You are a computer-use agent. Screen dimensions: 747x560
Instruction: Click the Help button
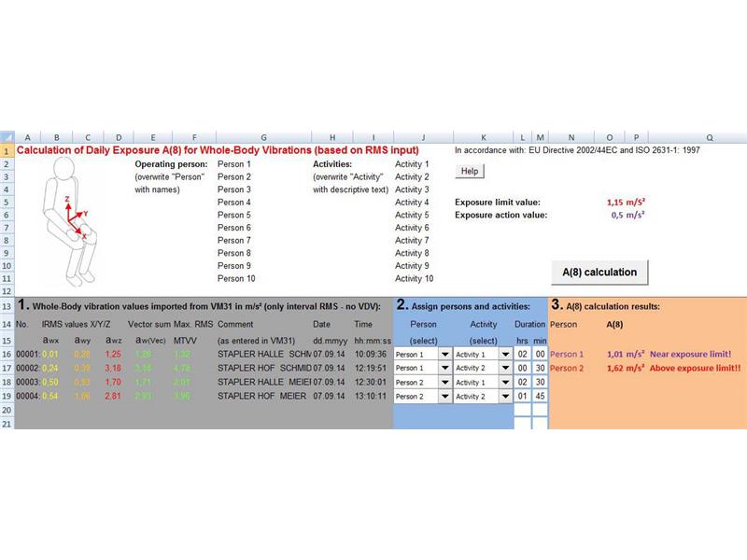[x=470, y=171]
